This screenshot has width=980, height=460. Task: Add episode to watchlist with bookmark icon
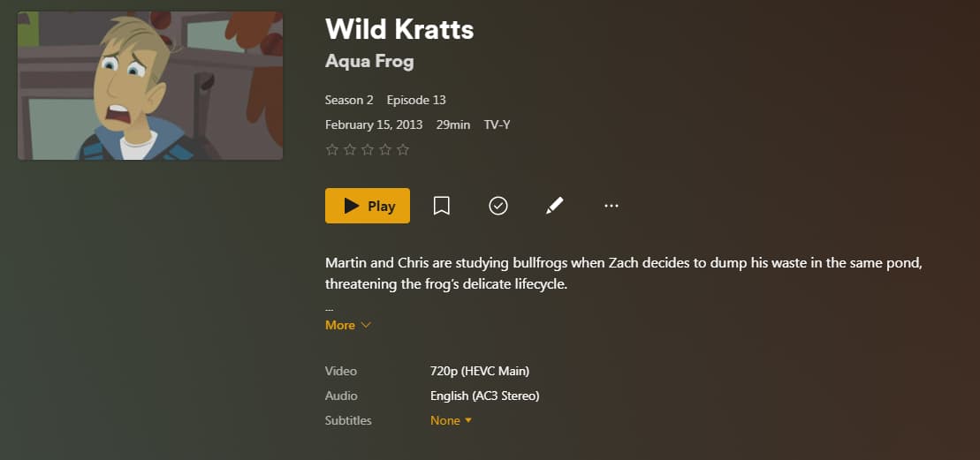441,206
